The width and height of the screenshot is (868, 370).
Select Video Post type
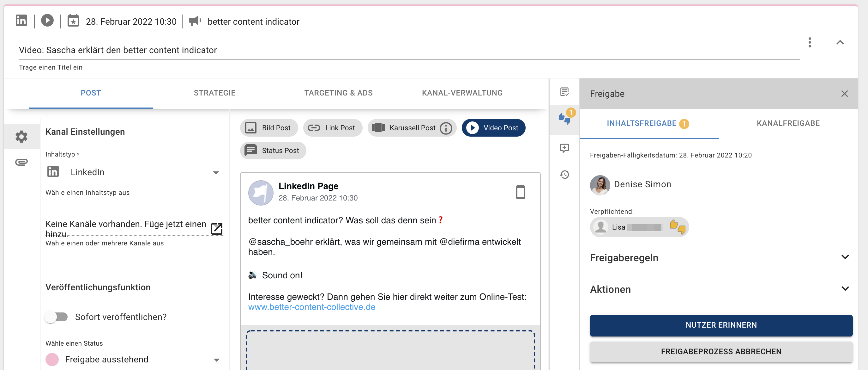point(493,128)
